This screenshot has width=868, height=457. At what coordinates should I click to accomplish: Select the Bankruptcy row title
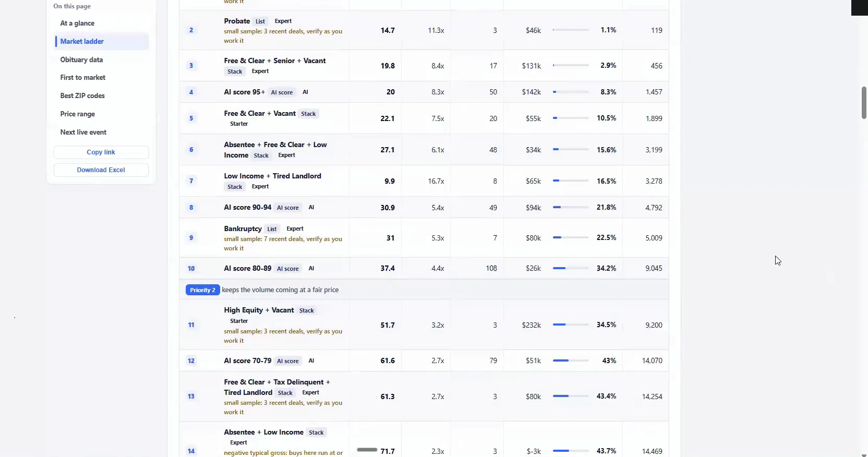coord(243,228)
